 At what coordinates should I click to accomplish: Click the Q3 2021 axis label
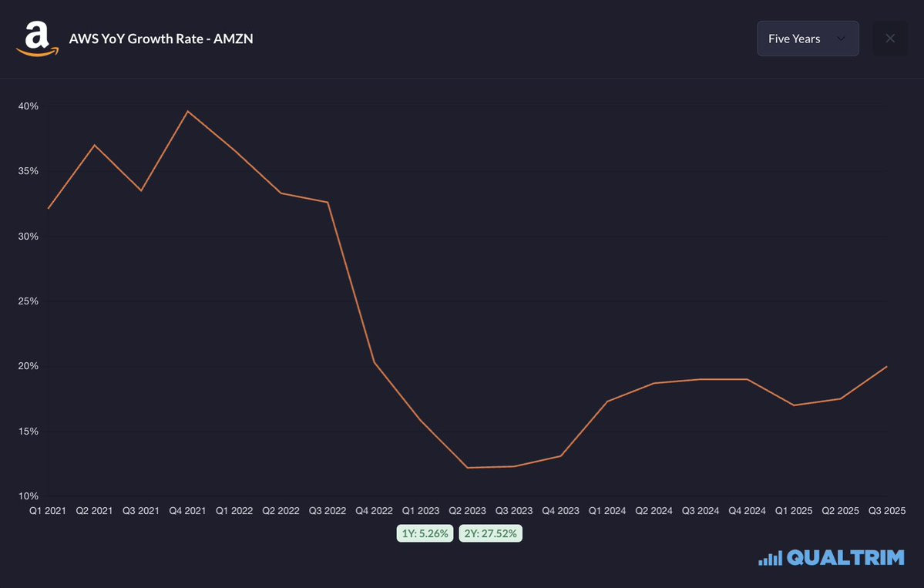141,511
